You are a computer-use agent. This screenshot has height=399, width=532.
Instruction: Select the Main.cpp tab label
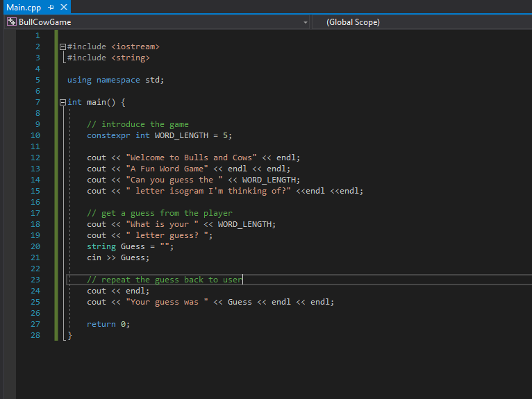(24, 8)
